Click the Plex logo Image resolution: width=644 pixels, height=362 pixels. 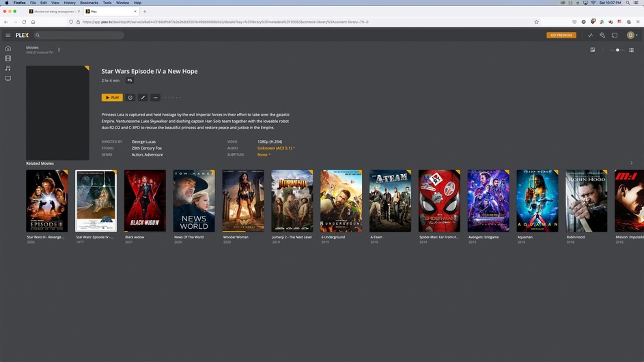point(22,36)
